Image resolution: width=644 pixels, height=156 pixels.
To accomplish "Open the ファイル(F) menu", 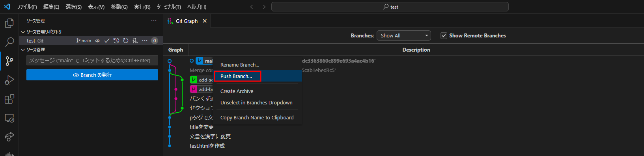I will pos(27,7).
